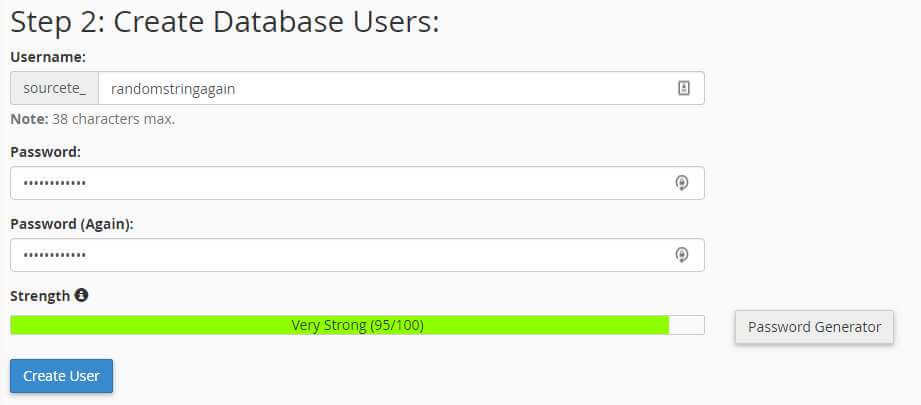Open the Password Generator
Viewport: 921px width, 405px height.
point(814,327)
